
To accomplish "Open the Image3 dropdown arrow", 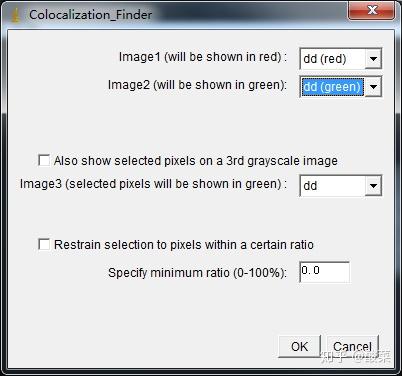I will (373, 185).
